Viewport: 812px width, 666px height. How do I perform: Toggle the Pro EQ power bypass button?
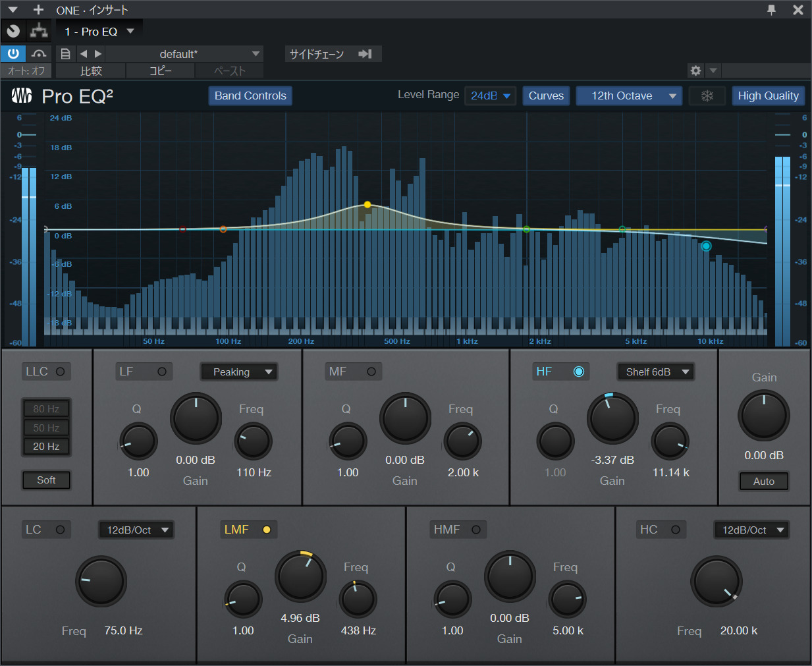coord(13,53)
